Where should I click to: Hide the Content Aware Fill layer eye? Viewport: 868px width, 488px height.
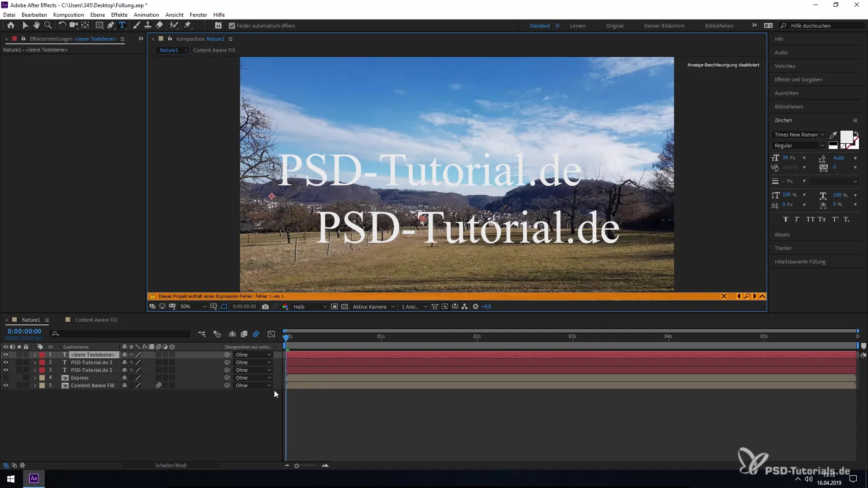coord(5,385)
